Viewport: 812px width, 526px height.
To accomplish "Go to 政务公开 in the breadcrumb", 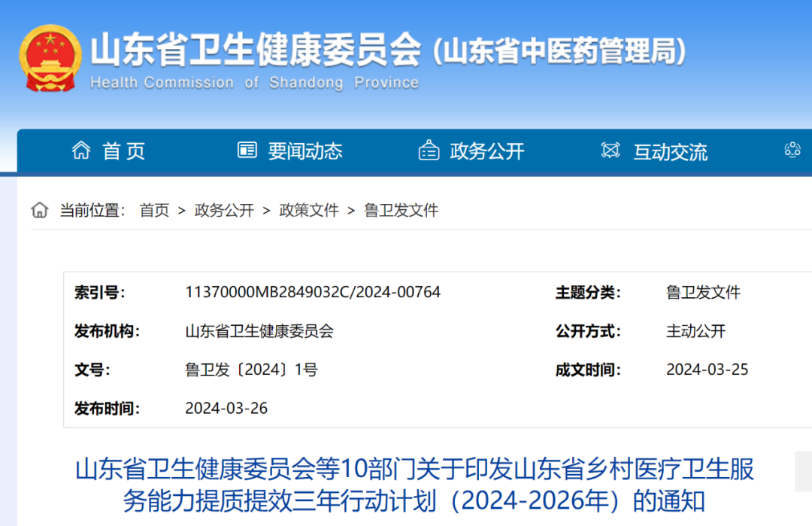I will click(x=224, y=211).
